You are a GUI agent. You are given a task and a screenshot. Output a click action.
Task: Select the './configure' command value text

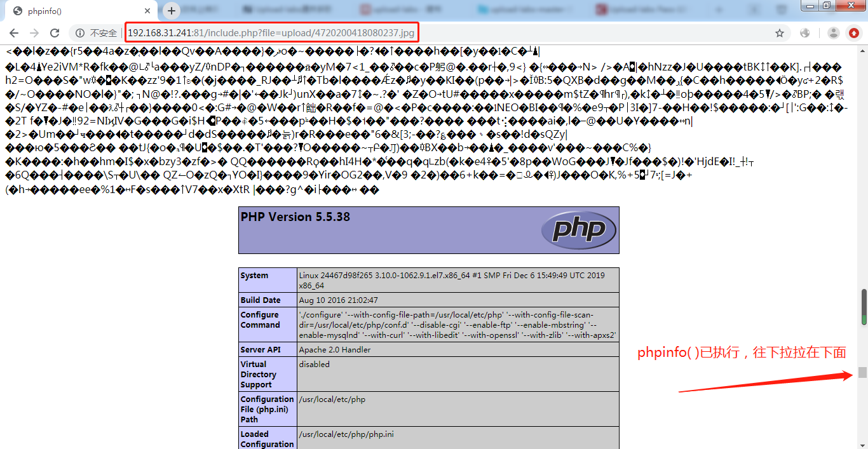coord(458,325)
